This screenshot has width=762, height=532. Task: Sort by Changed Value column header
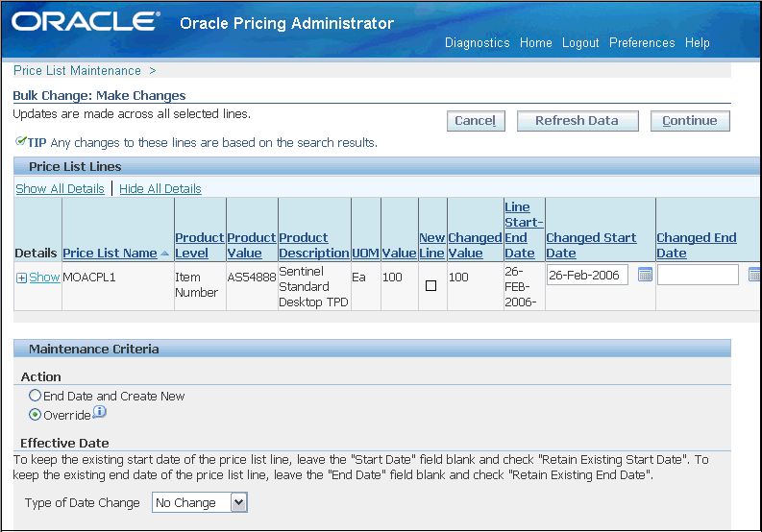coord(475,245)
